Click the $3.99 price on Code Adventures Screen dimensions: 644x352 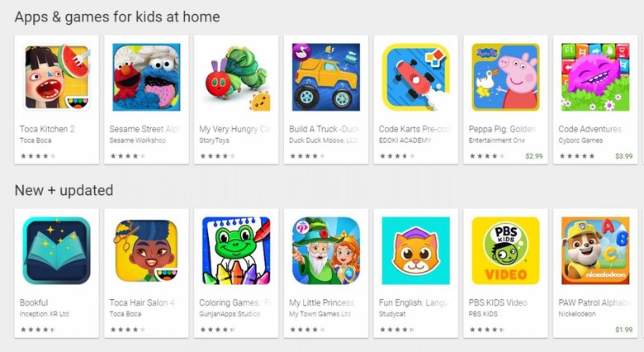click(624, 156)
